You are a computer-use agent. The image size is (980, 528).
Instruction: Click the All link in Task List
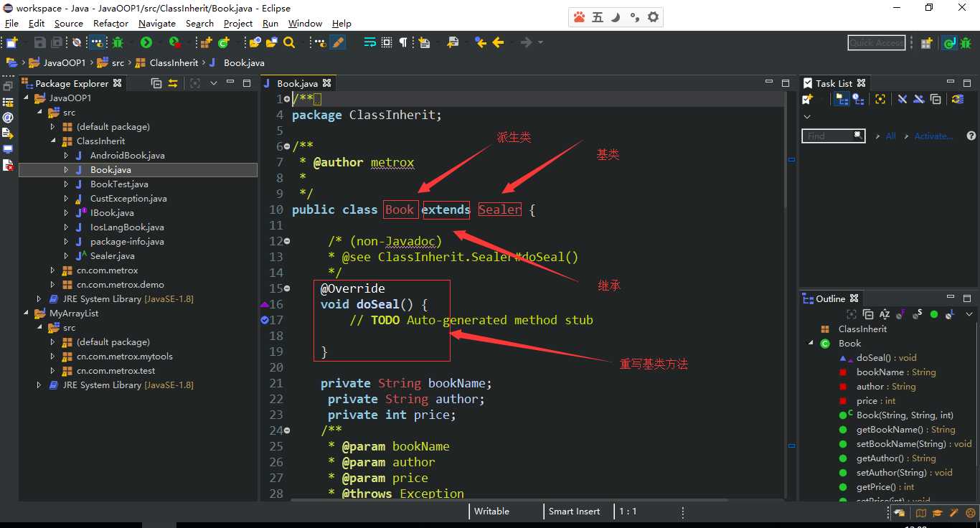point(890,136)
